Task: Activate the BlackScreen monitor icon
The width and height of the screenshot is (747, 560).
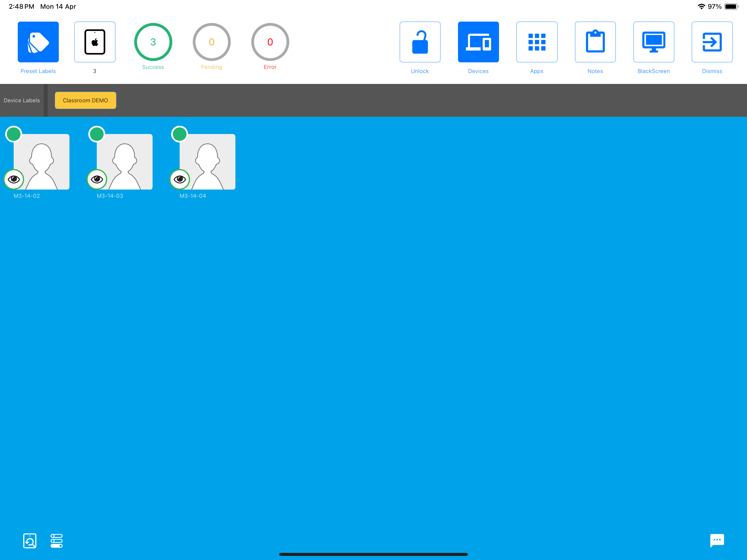Action: tap(653, 42)
